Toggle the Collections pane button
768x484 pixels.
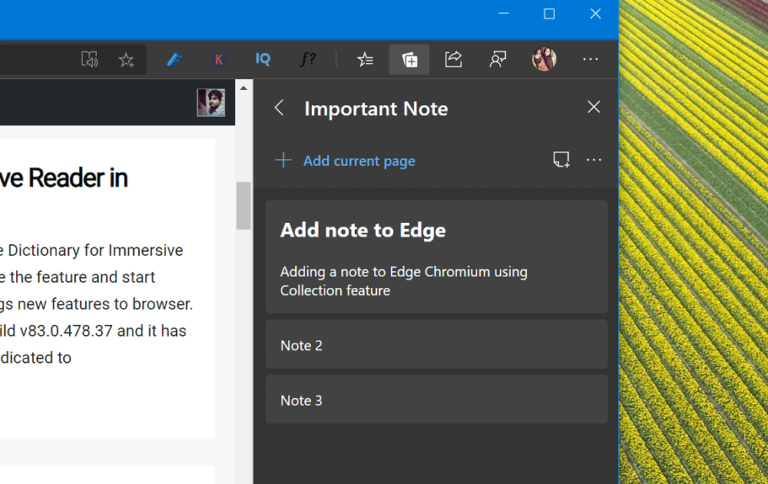coord(409,59)
